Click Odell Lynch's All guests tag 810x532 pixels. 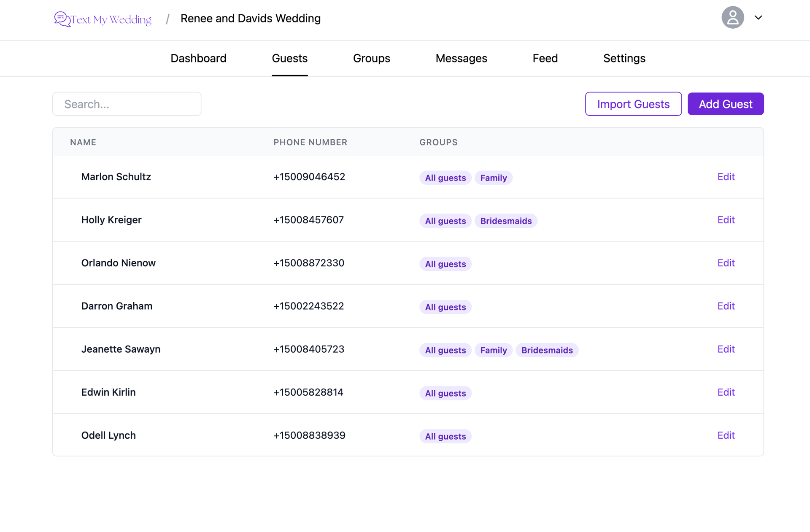click(x=445, y=436)
